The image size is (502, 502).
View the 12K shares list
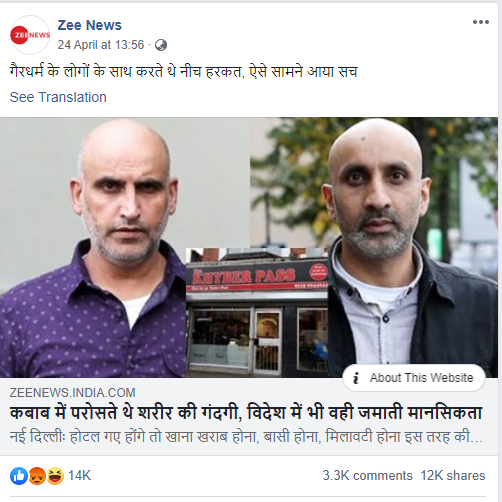click(453, 476)
